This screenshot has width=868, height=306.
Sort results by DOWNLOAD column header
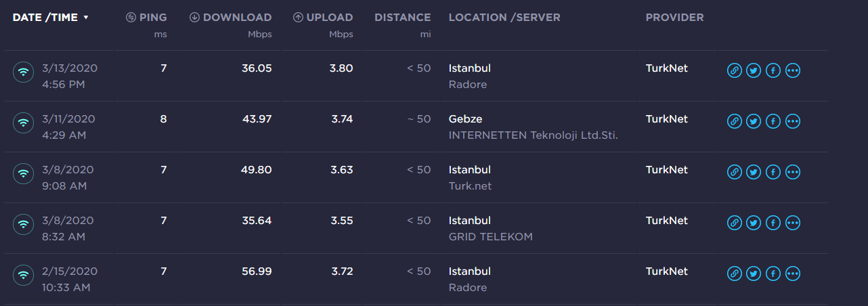pyautogui.click(x=231, y=18)
